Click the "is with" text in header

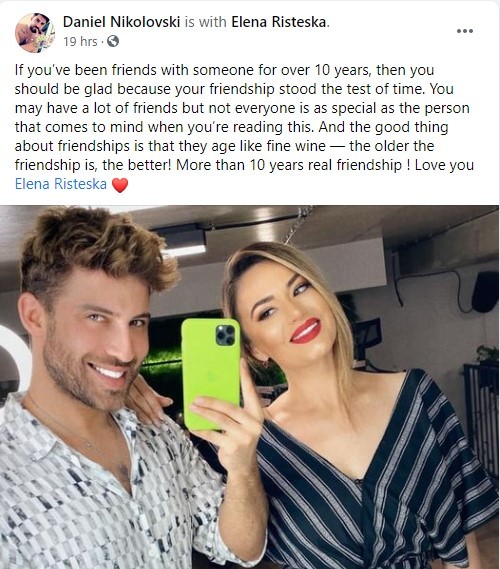point(205,22)
